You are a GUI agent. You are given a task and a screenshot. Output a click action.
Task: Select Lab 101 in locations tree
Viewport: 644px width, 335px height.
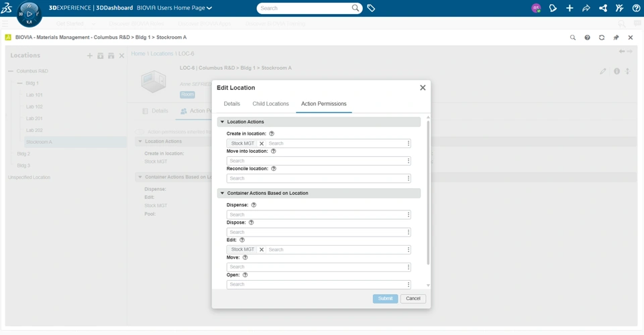point(34,94)
